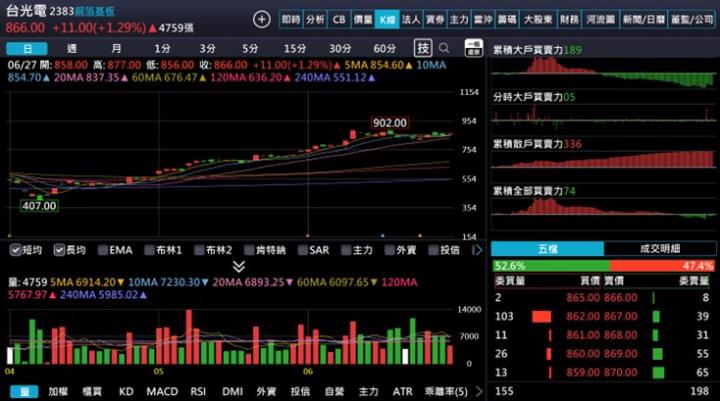The width and height of the screenshot is (720, 401).
Task: Collapse panel with double-down chevron
Action: point(239,266)
